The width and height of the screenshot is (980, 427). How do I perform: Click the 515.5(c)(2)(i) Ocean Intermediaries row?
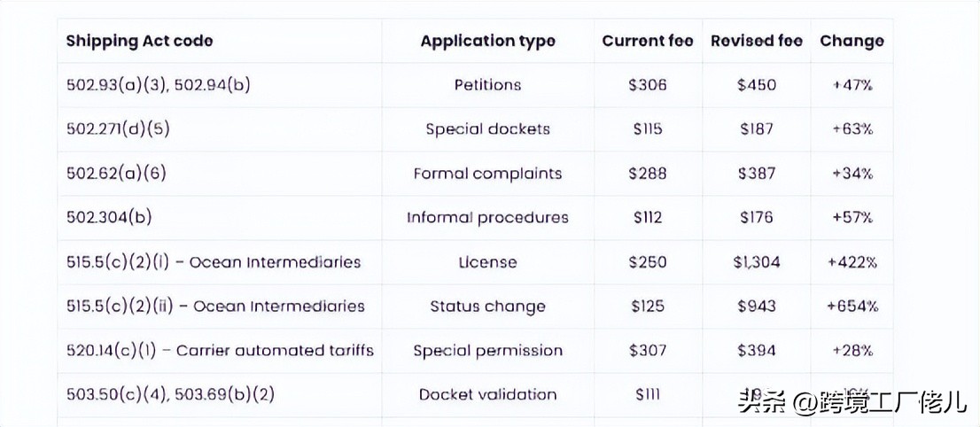[x=214, y=262]
